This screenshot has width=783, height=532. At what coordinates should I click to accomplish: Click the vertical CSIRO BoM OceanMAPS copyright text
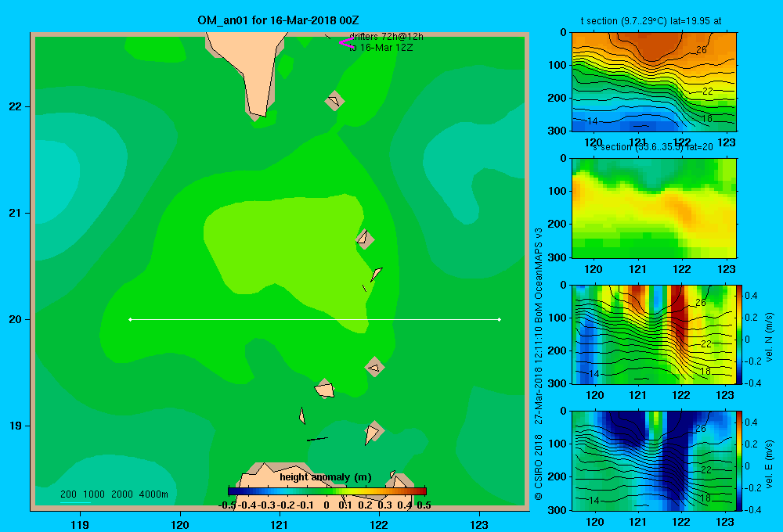pyautogui.click(x=539, y=364)
